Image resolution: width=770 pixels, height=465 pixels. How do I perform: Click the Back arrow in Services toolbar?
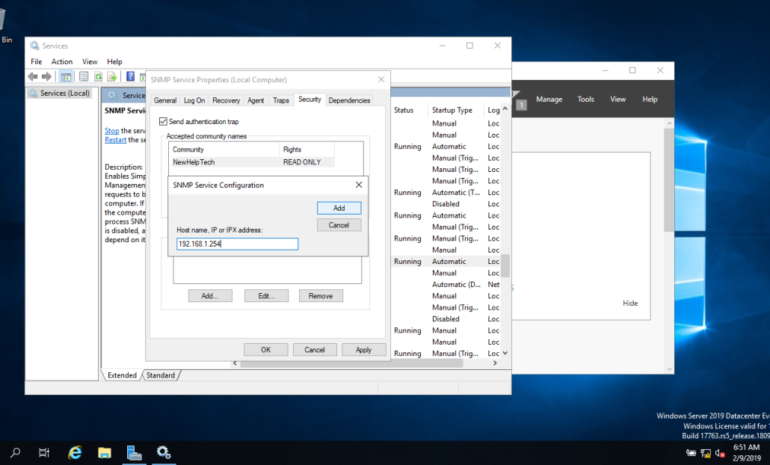tap(33, 77)
